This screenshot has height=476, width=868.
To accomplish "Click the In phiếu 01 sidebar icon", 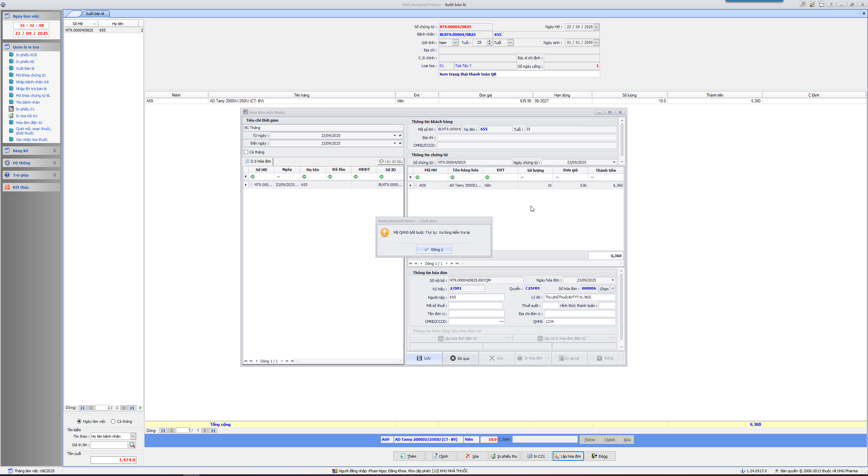I will pos(11,109).
